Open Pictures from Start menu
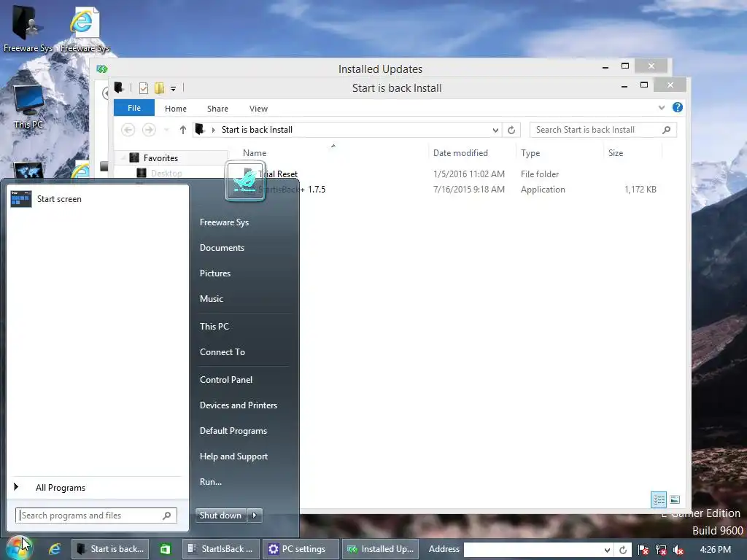Viewport: 747px width, 560px height. (x=215, y=273)
